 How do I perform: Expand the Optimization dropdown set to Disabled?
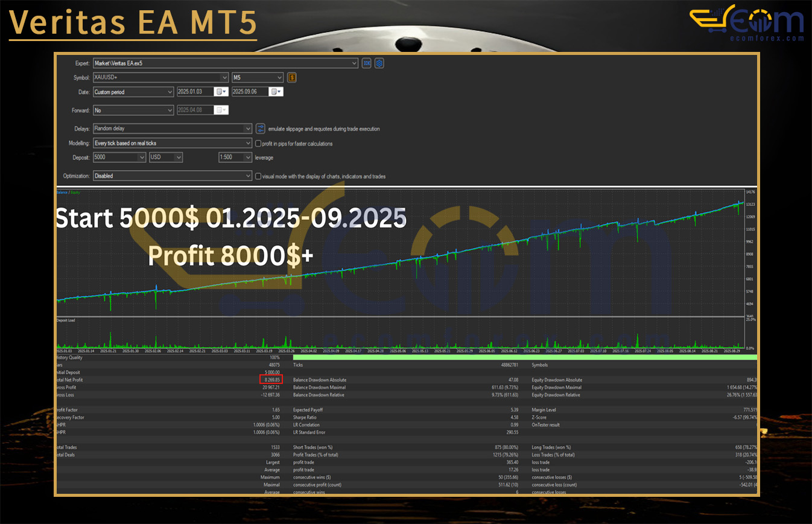tap(173, 176)
